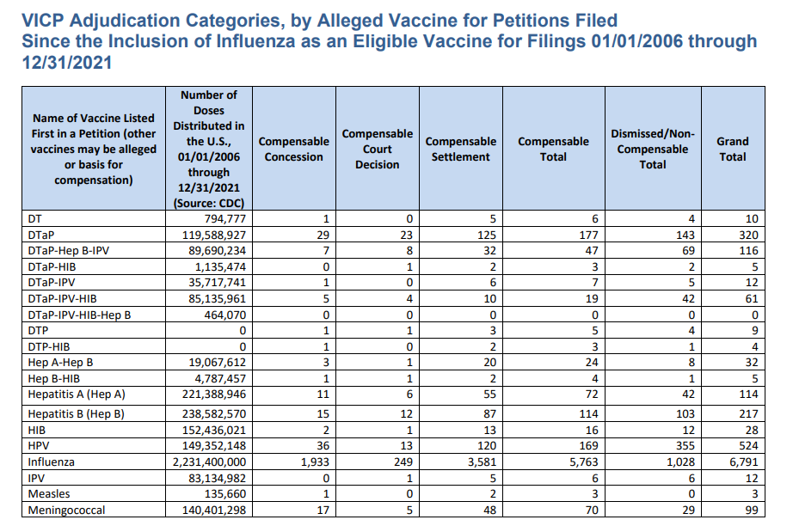Click the Dismissed/Non-Compensable Total header
The image size is (793, 532).
pyautogui.click(x=653, y=146)
